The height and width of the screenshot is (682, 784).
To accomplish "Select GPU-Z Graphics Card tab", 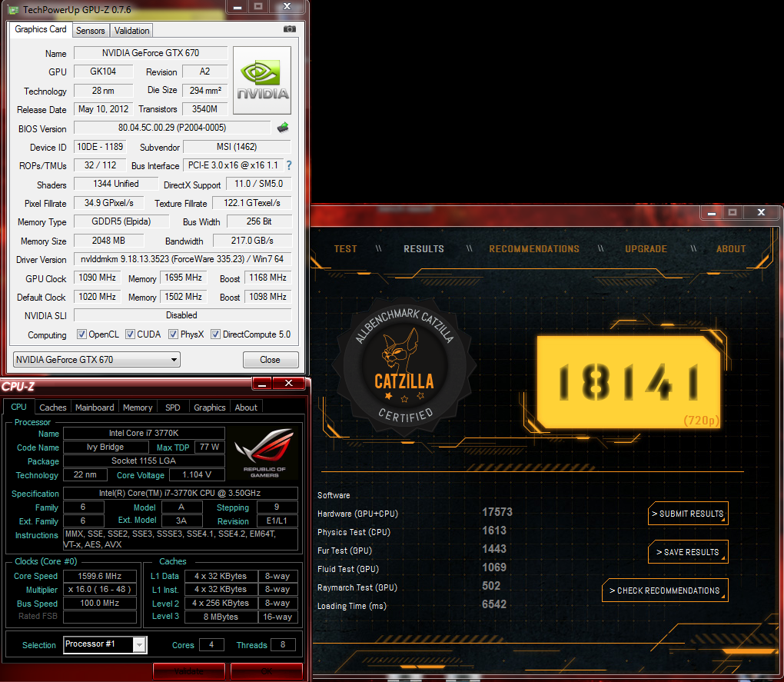I will pos(41,29).
